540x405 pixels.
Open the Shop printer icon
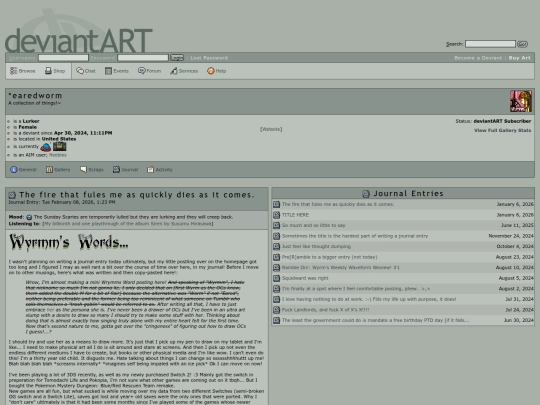(x=48, y=71)
